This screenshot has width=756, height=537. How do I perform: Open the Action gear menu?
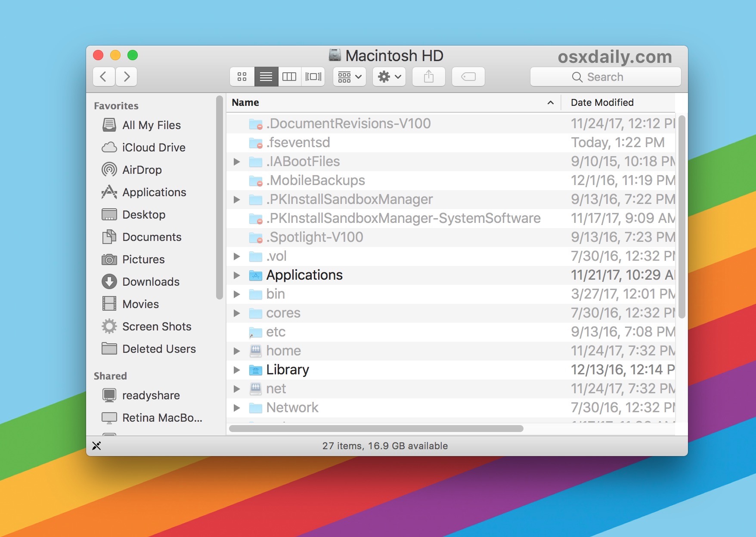pos(388,77)
